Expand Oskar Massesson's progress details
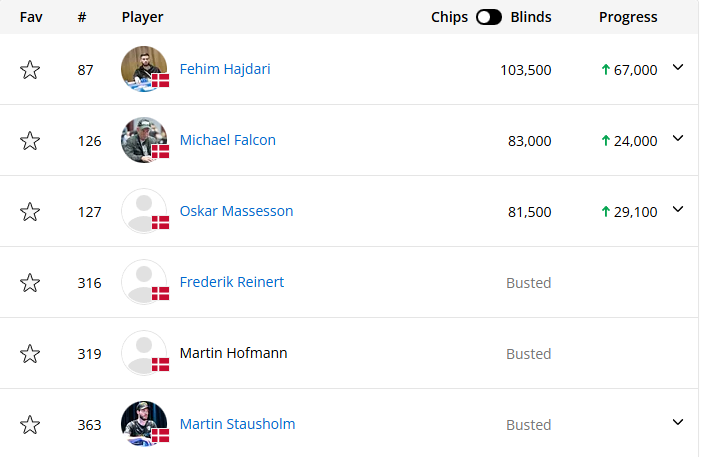 678,209
